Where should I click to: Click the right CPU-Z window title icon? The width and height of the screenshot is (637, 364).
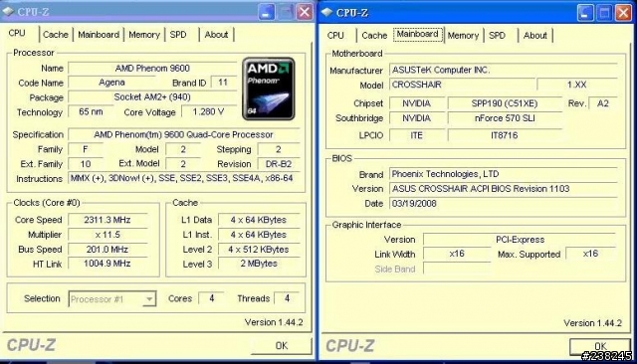pos(327,12)
